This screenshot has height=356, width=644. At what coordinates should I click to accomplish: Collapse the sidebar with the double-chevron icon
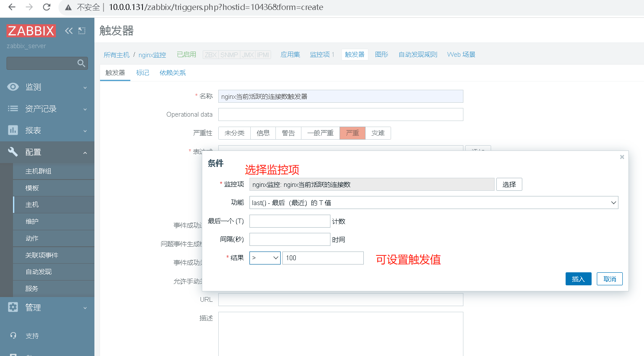[69, 31]
